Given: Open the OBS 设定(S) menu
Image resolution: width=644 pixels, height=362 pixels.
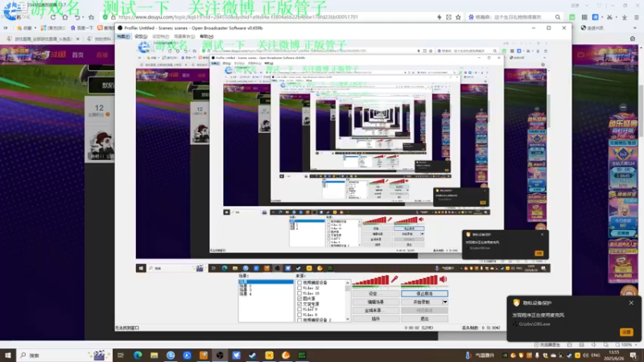Looking at the screenshot, I should tap(141, 36).
